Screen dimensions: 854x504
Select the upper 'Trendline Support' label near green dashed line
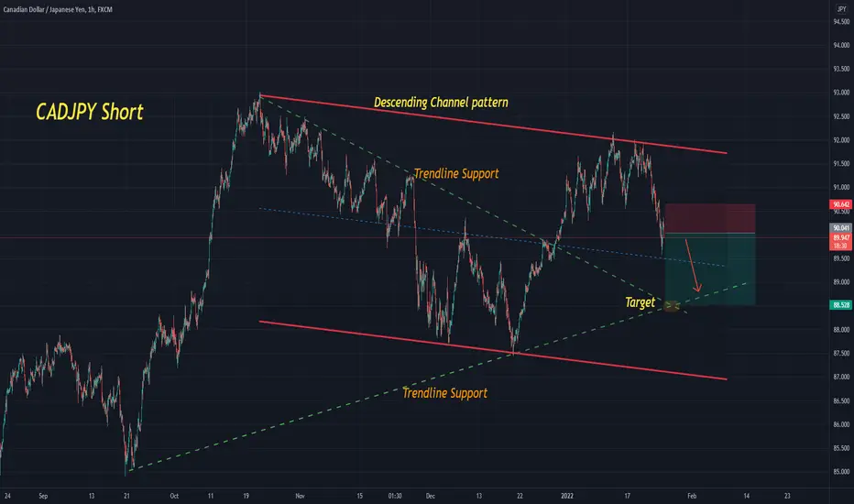pyautogui.click(x=456, y=174)
